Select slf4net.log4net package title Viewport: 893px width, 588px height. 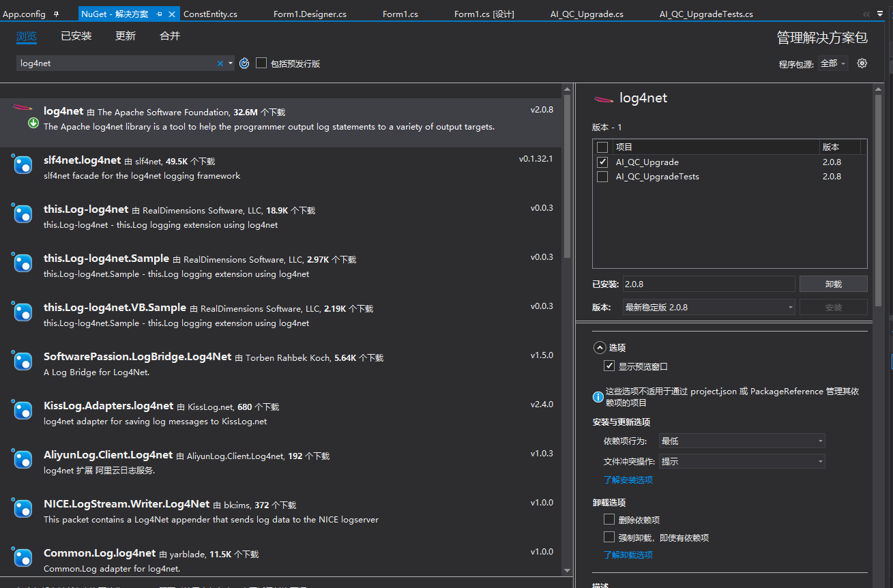(x=82, y=160)
